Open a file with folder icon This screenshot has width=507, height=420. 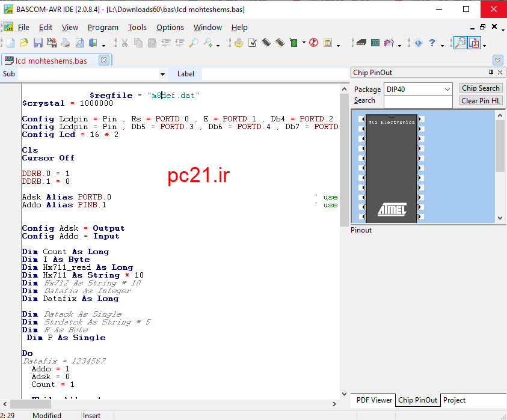click(24, 43)
